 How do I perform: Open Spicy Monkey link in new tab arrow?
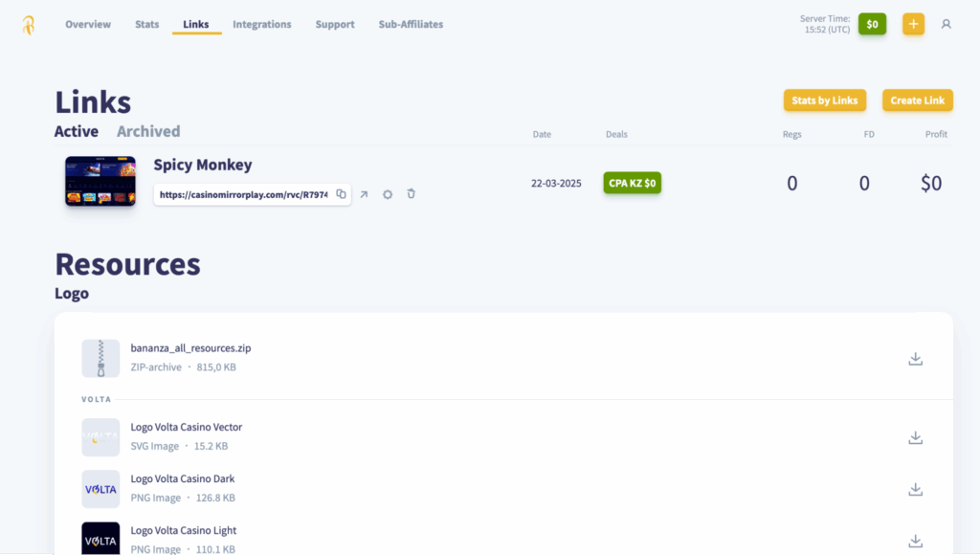364,194
